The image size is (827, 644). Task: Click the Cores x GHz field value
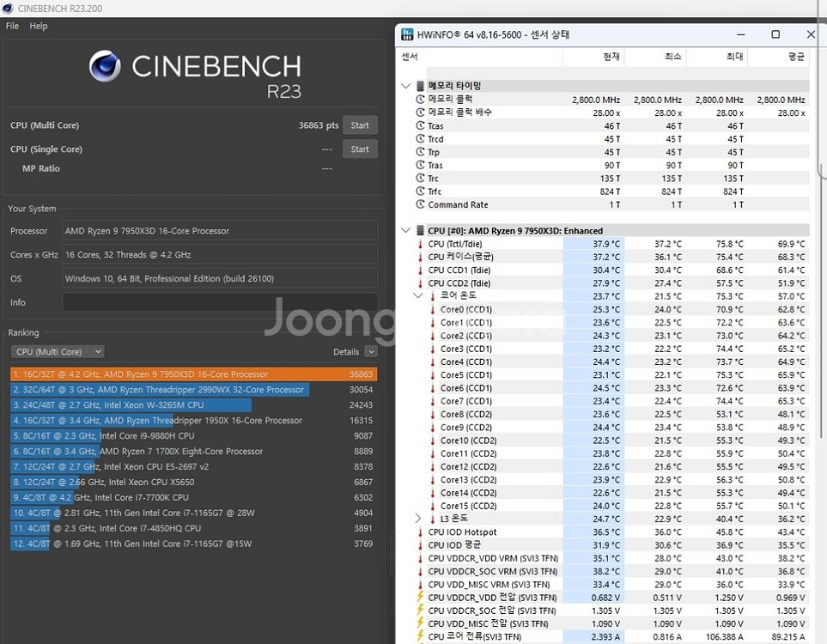(x=220, y=255)
